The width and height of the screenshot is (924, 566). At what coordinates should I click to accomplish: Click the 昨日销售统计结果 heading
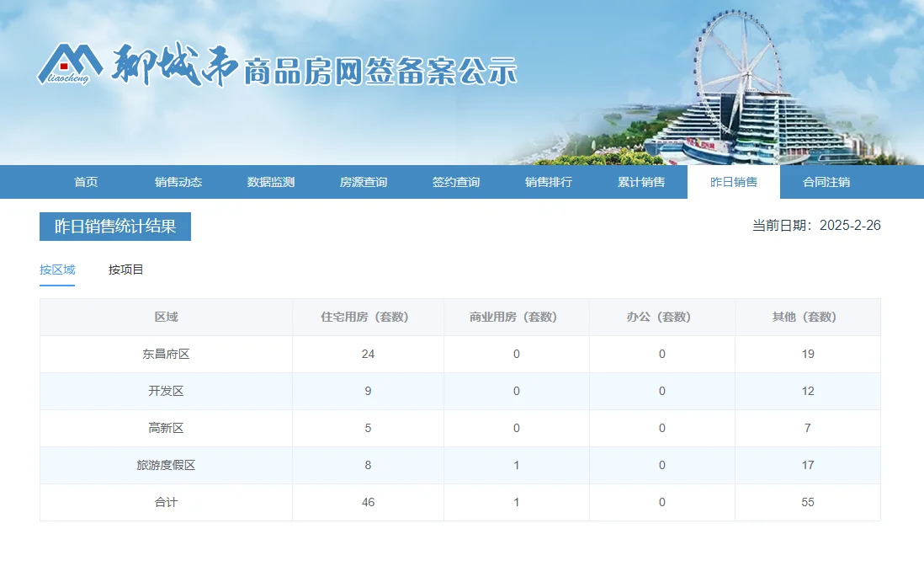tap(115, 227)
